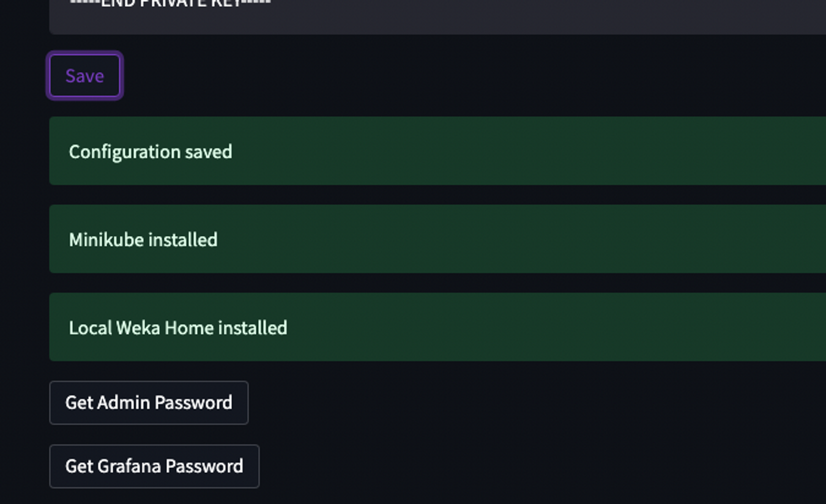This screenshot has width=826, height=504.
Task: Click the Save button
Action: [84, 76]
